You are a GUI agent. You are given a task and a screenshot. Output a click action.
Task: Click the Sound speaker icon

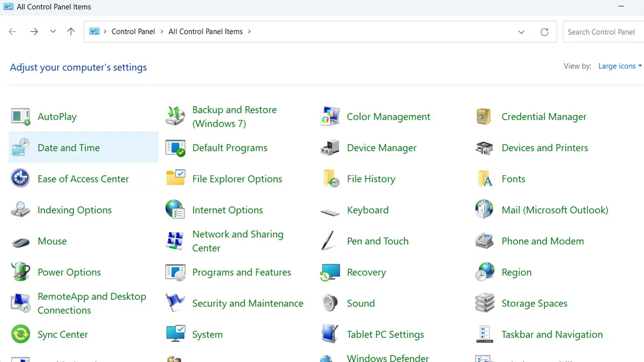coord(329,303)
